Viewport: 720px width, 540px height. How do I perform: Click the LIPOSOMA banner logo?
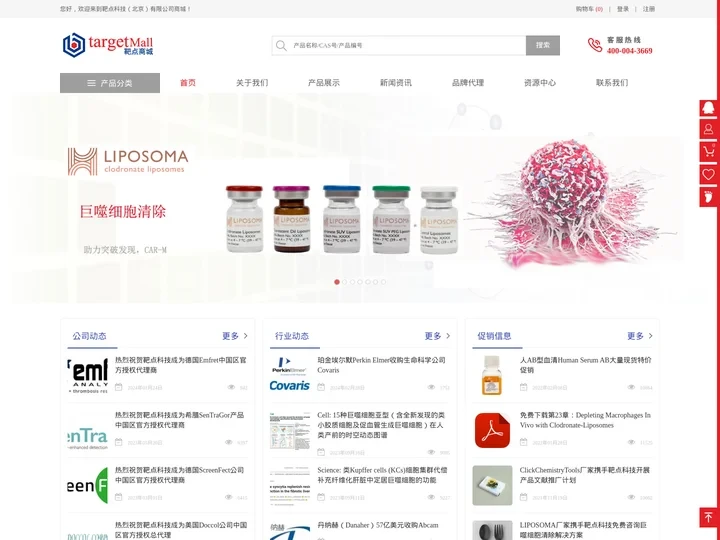pyautogui.click(x=128, y=162)
